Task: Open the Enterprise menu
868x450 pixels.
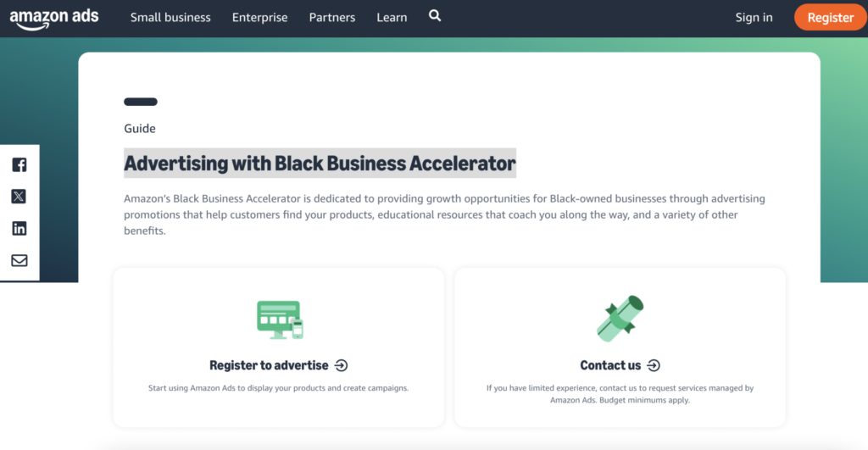Action: [x=259, y=18]
